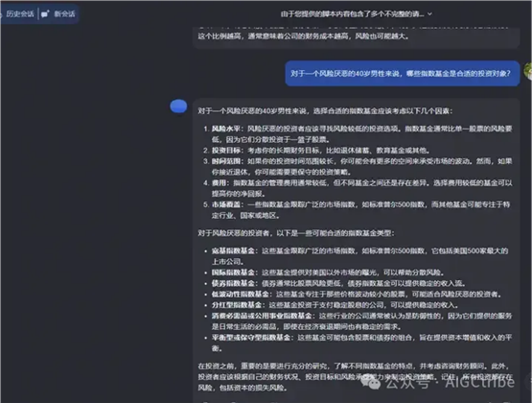
Task: Click the 分红型指数基金 bullet entry
Action: tap(335, 305)
